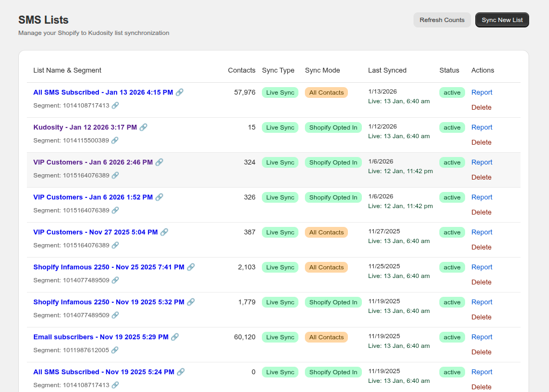Delete the Kudosity Jan 12 list

click(x=481, y=142)
